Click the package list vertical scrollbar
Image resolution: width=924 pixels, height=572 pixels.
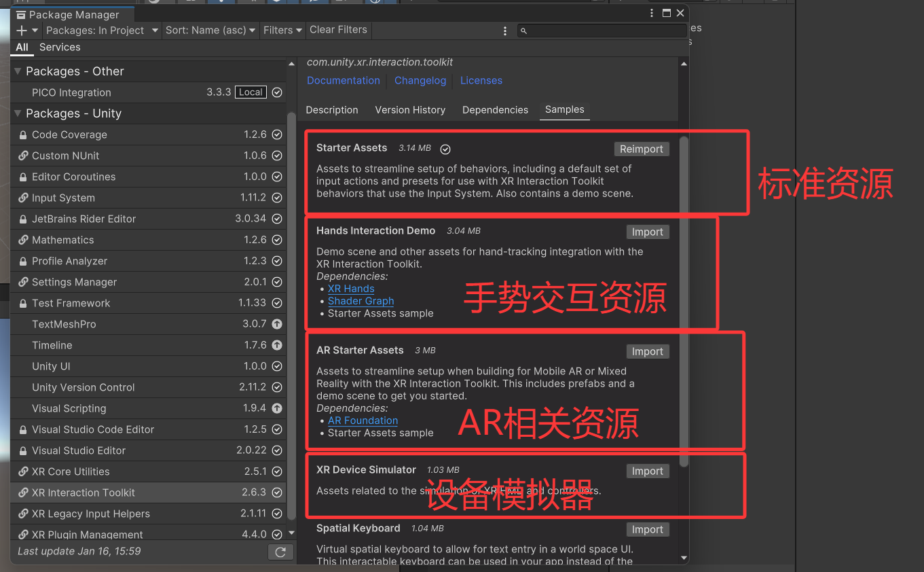pyautogui.click(x=291, y=316)
